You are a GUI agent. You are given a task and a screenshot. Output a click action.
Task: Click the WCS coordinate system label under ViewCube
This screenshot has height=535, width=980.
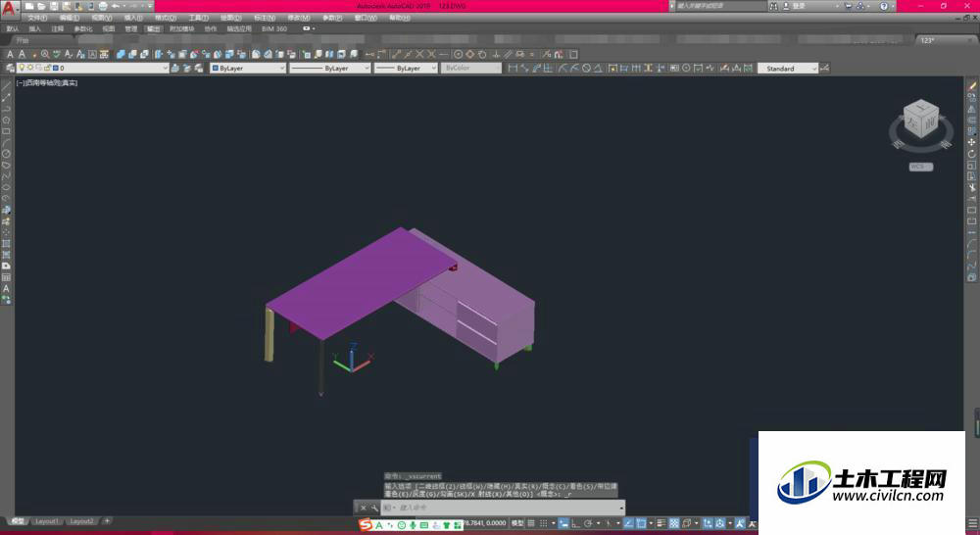point(920,167)
